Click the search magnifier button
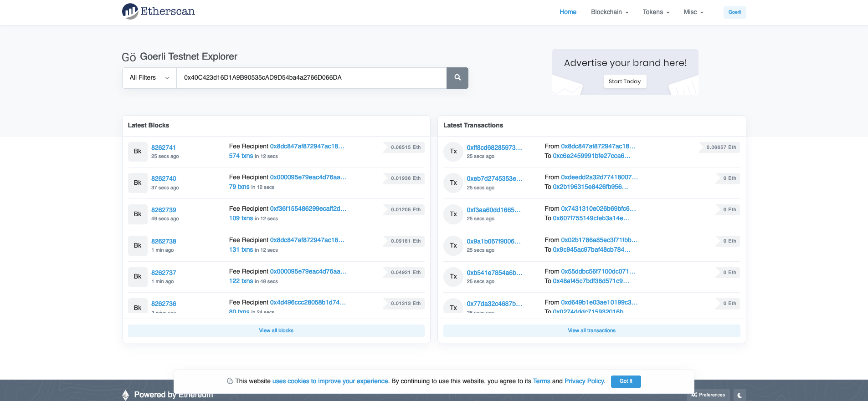Image resolution: width=868 pixels, height=401 pixels. pos(457,78)
